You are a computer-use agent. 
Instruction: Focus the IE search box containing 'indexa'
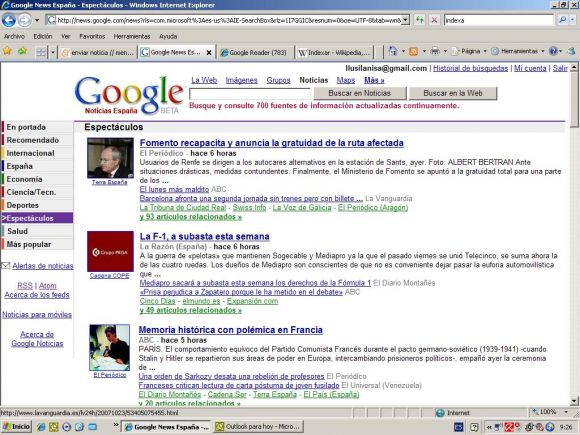pyautogui.click(x=499, y=20)
